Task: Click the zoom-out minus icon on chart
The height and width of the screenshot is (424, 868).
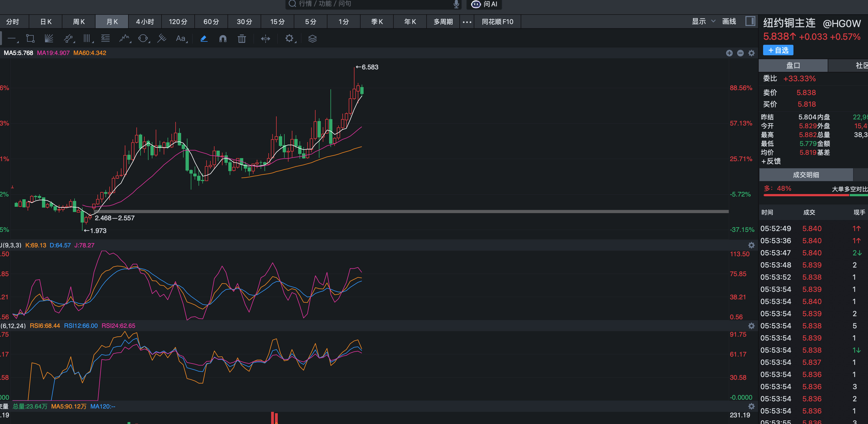Action: [x=740, y=53]
